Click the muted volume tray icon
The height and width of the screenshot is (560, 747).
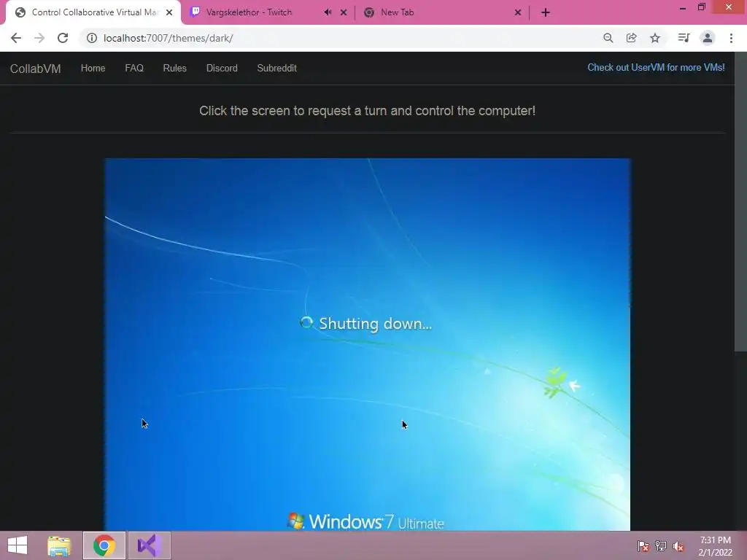tap(678, 546)
